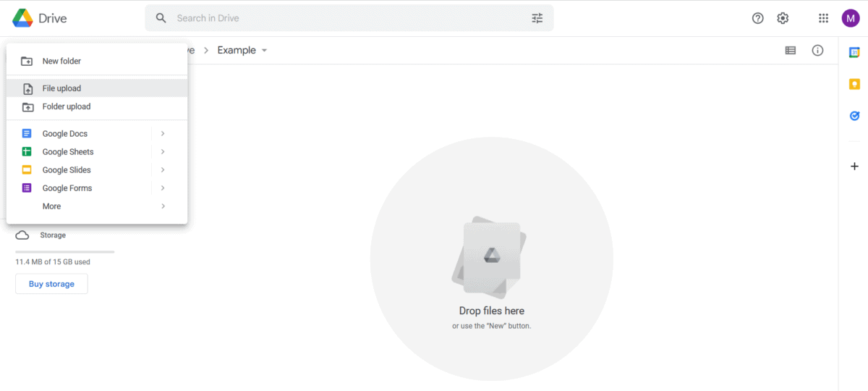Click the Google Docs icon
The height and width of the screenshot is (391, 868).
pos(27,133)
